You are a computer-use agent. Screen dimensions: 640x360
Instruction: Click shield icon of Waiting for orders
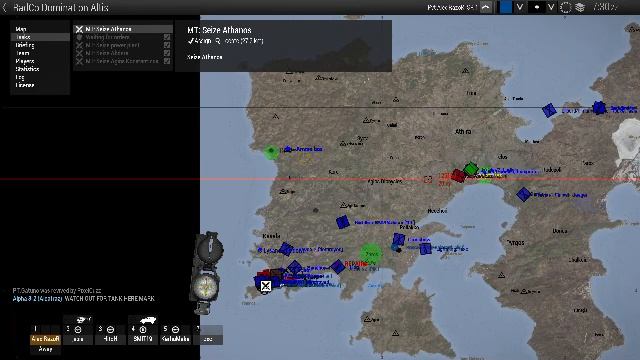click(79, 37)
